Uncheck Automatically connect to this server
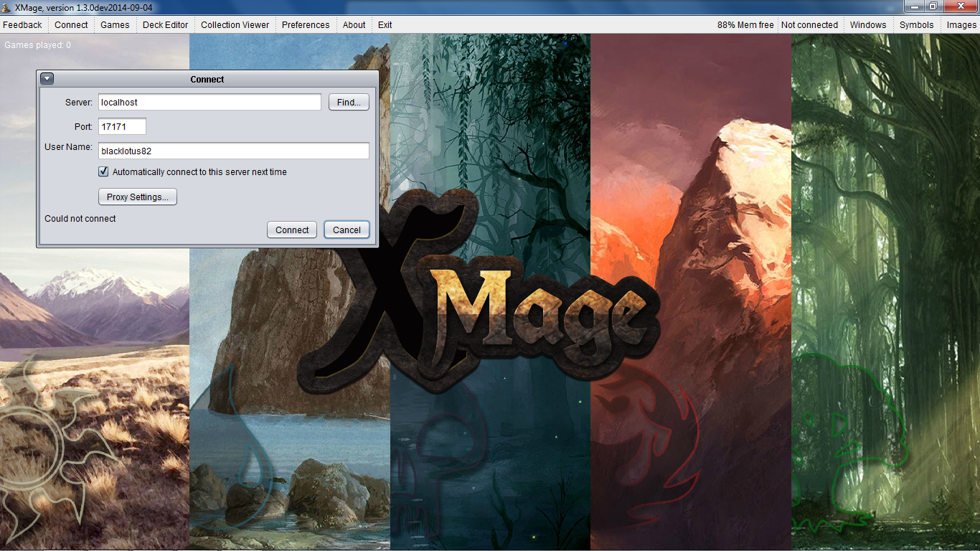Viewport: 980px width, 551px height. click(x=103, y=172)
